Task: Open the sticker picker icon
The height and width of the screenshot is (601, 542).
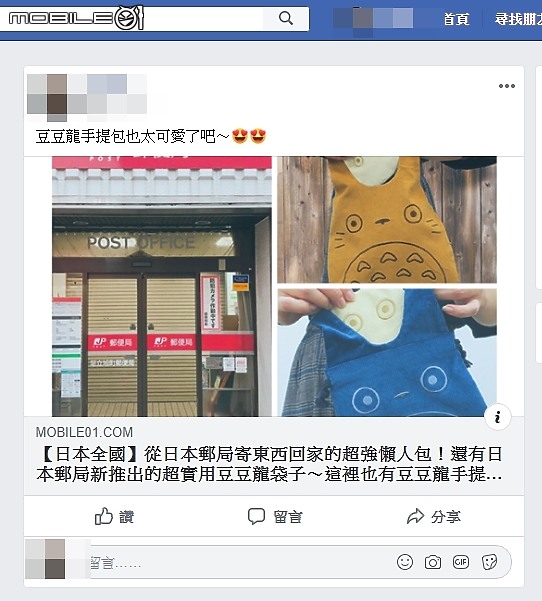Action: click(489, 562)
